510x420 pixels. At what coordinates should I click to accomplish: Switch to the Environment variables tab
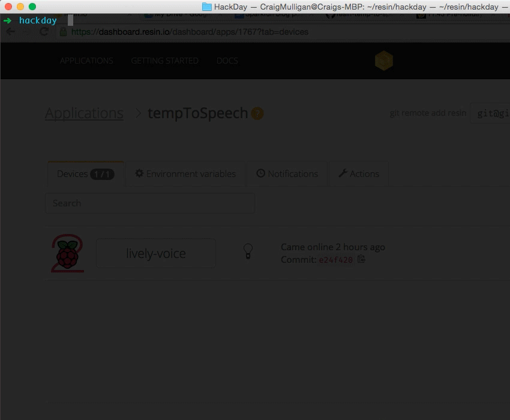[x=185, y=174]
